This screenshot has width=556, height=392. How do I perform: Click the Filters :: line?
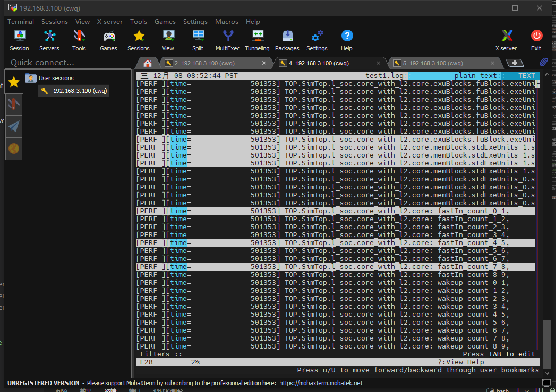point(161,354)
